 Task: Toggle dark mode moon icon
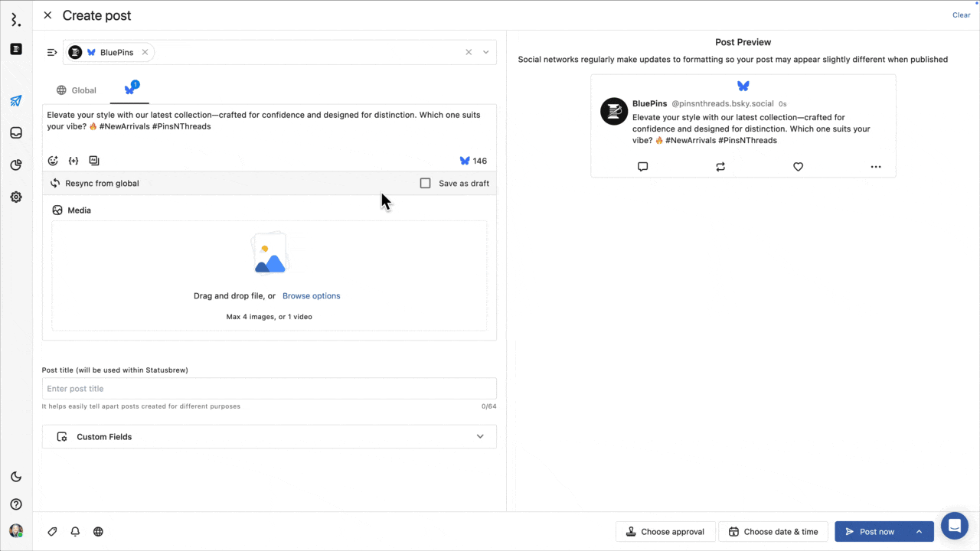tap(16, 477)
